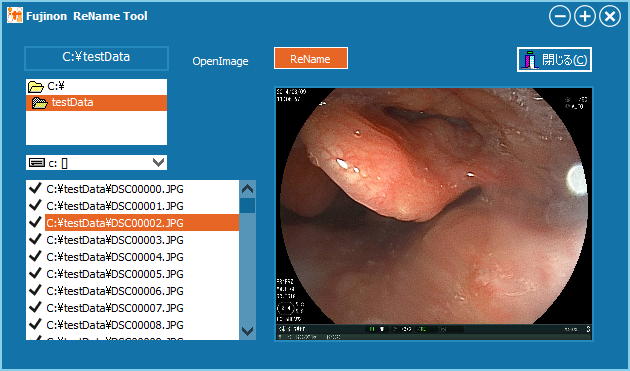Click the testData folder icon
This screenshot has height=371, width=630.
(40, 103)
